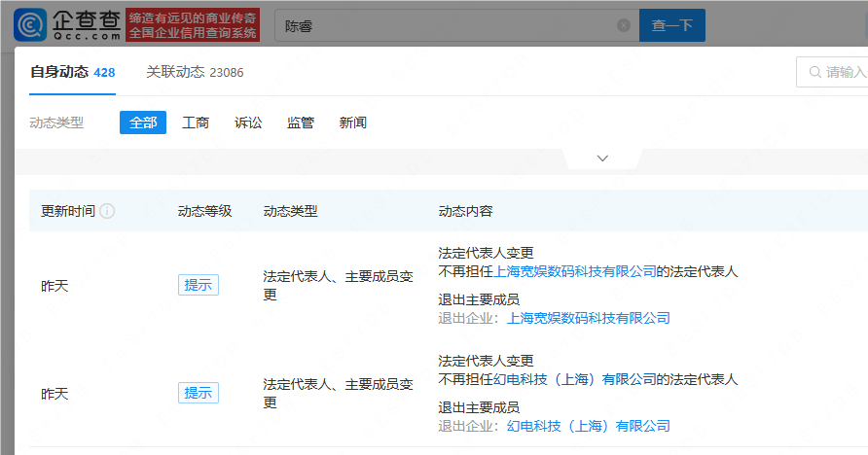Click the 提示 tag in the 上海宽娱 row

[x=199, y=285]
